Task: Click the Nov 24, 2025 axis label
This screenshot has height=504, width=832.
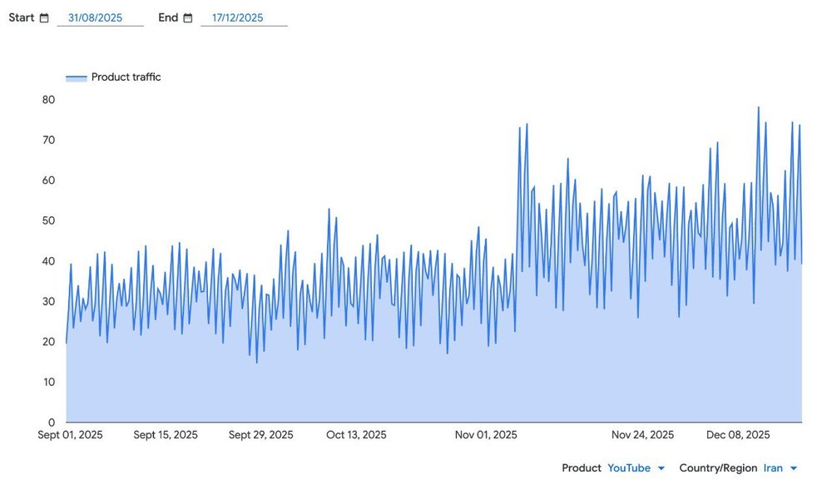Action: tap(642, 435)
